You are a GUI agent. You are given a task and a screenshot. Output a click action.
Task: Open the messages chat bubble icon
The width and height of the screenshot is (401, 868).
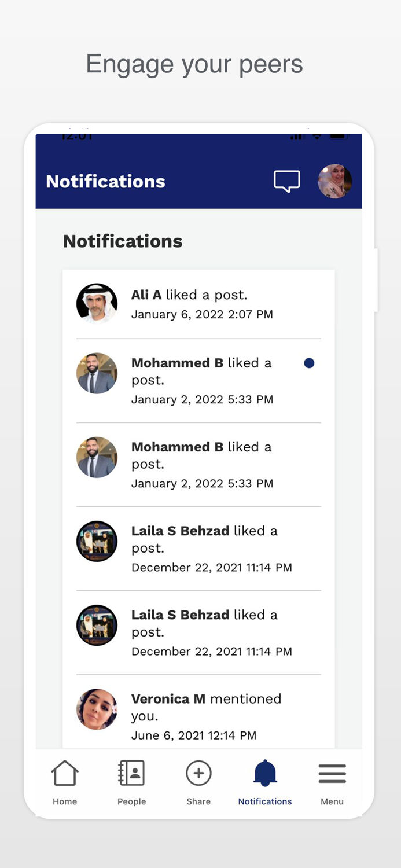pyautogui.click(x=286, y=181)
